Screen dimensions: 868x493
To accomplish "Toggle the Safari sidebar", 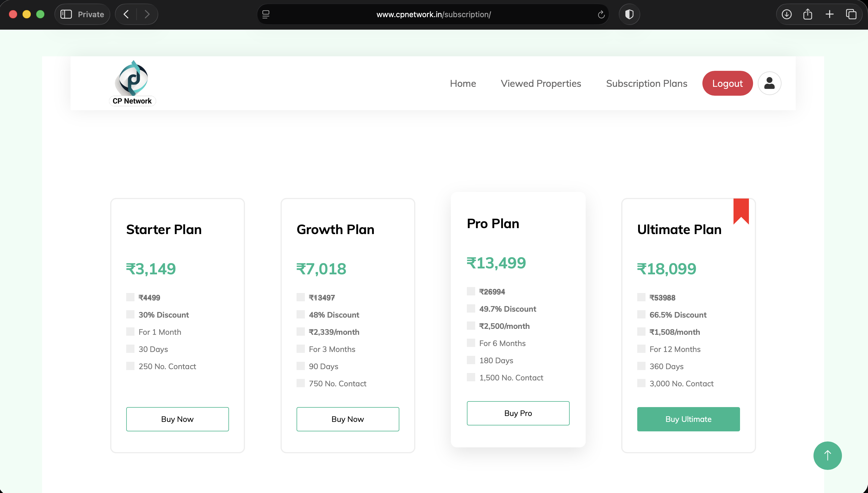I will (x=66, y=15).
